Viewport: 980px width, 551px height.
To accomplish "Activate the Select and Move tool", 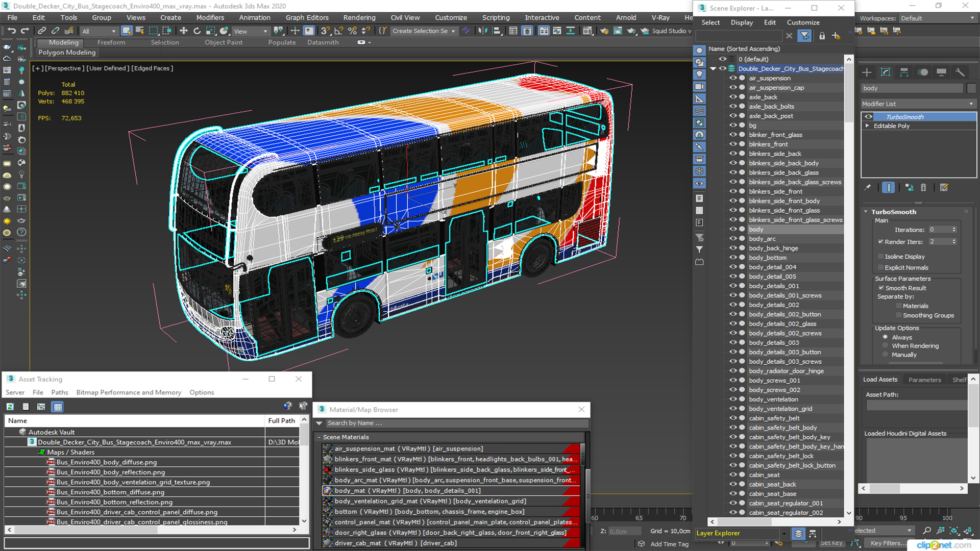I will (x=184, y=31).
